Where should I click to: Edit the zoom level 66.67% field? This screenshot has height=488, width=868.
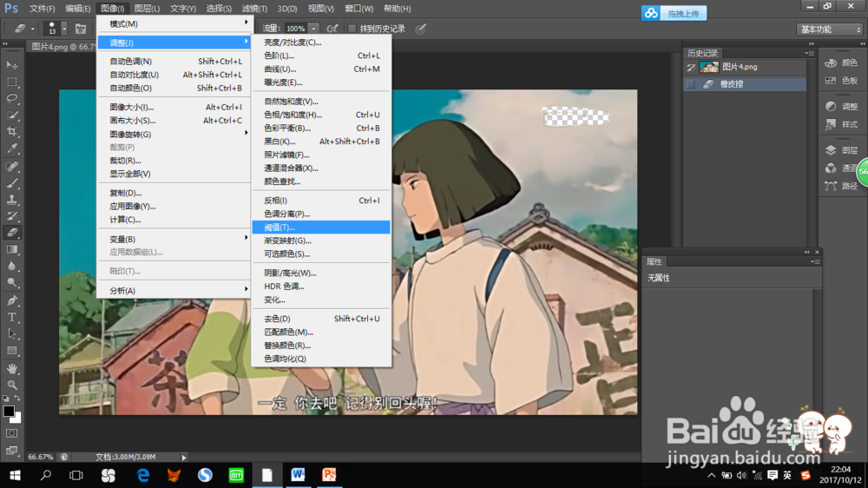[41, 457]
